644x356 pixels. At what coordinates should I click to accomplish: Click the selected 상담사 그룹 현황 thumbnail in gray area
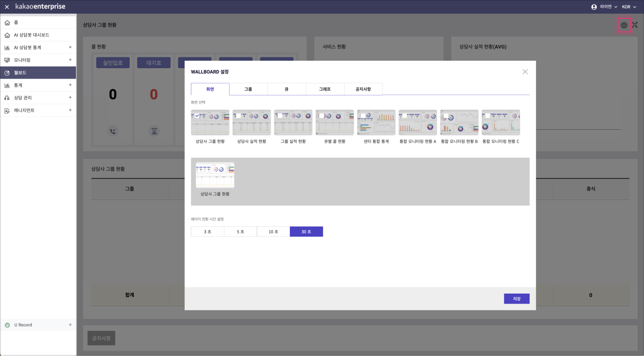point(215,175)
